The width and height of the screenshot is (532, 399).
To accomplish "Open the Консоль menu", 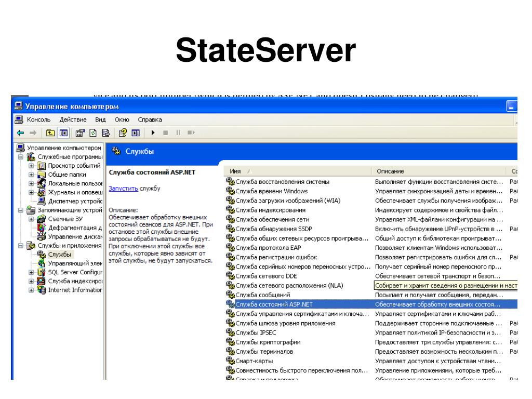I will (x=38, y=119).
